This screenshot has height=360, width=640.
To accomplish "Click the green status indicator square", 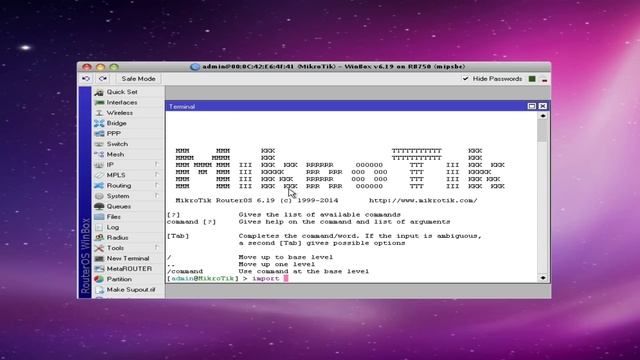I will point(532,79).
